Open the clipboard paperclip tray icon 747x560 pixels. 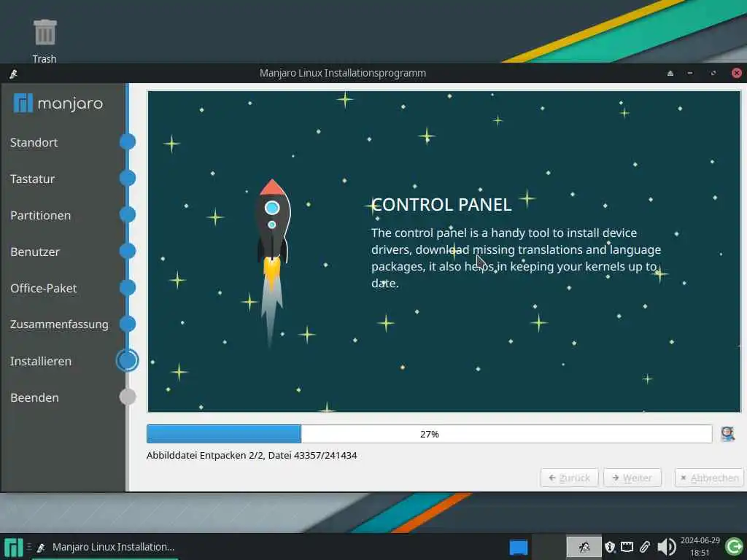coord(645,547)
